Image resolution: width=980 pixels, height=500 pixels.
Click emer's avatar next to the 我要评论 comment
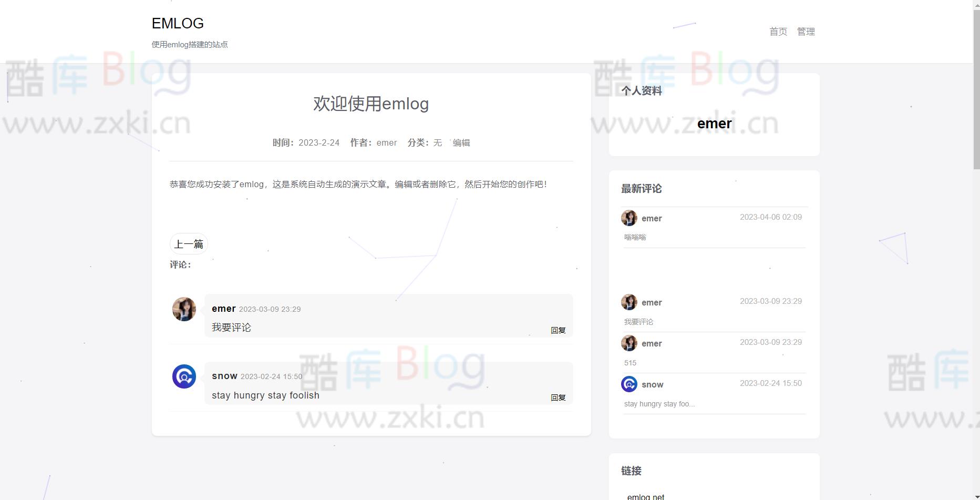point(629,302)
